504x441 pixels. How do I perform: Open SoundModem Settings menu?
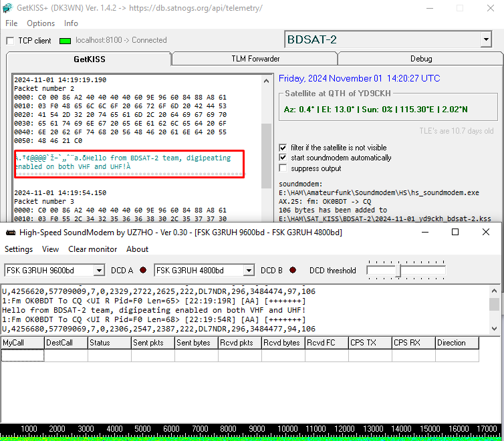click(19, 249)
